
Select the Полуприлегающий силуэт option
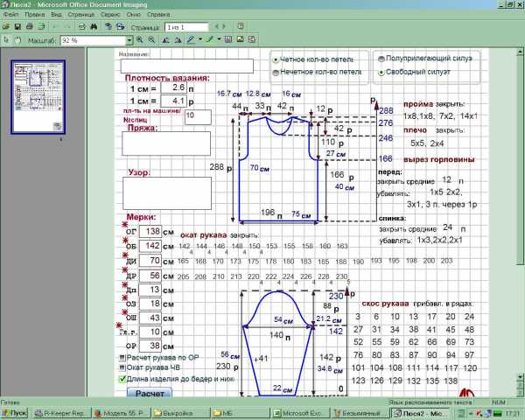click(x=381, y=59)
